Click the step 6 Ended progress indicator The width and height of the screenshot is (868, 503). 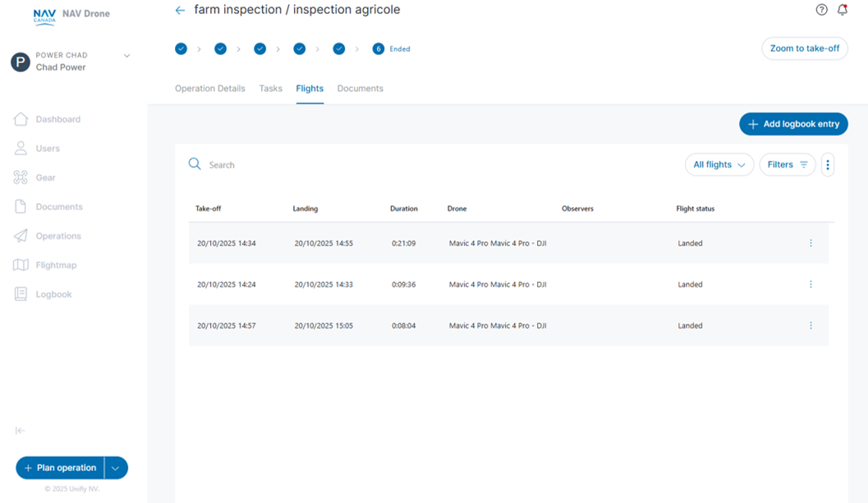click(x=379, y=49)
